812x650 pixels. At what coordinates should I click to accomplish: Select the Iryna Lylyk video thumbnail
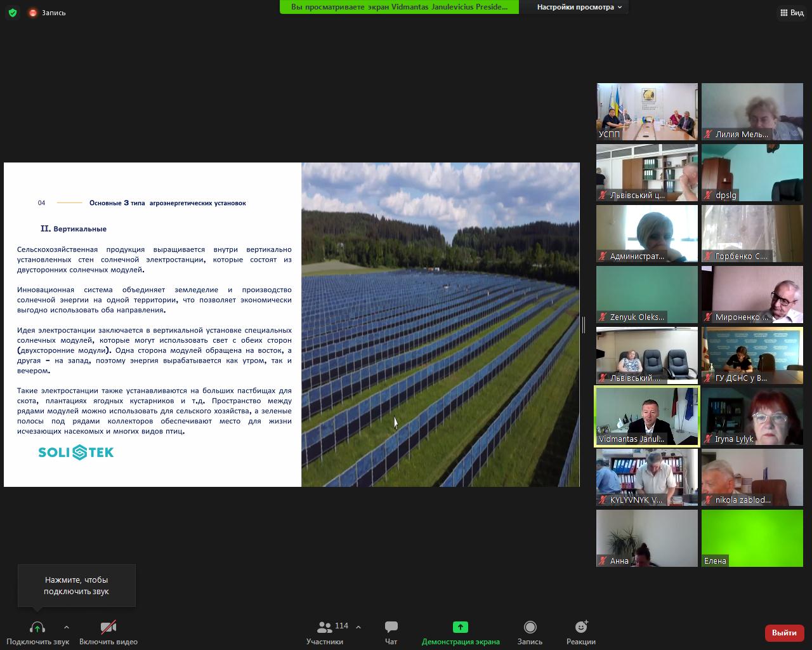pyautogui.click(x=752, y=416)
